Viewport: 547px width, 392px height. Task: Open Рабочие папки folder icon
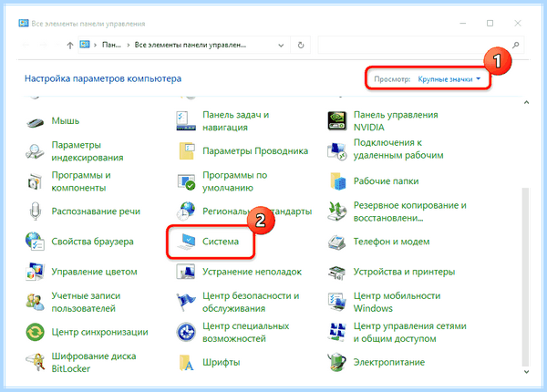tap(337, 181)
